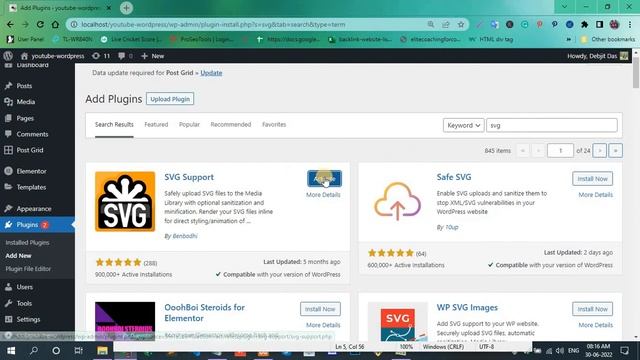This screenshot has height=360, width=640.
Task: Open Task View on taskbar
Action: coord(78,351)
